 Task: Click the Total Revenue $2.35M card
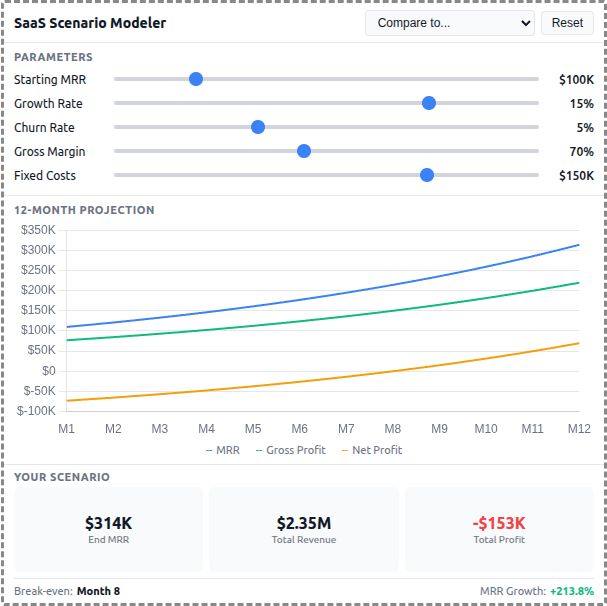point(304,529)
